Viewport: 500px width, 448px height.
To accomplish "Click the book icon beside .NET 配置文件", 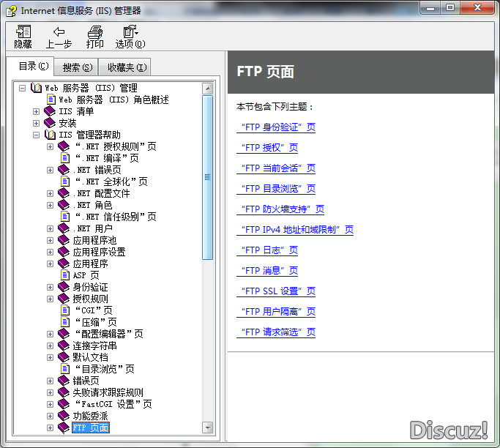I will [x=64, y=193].
